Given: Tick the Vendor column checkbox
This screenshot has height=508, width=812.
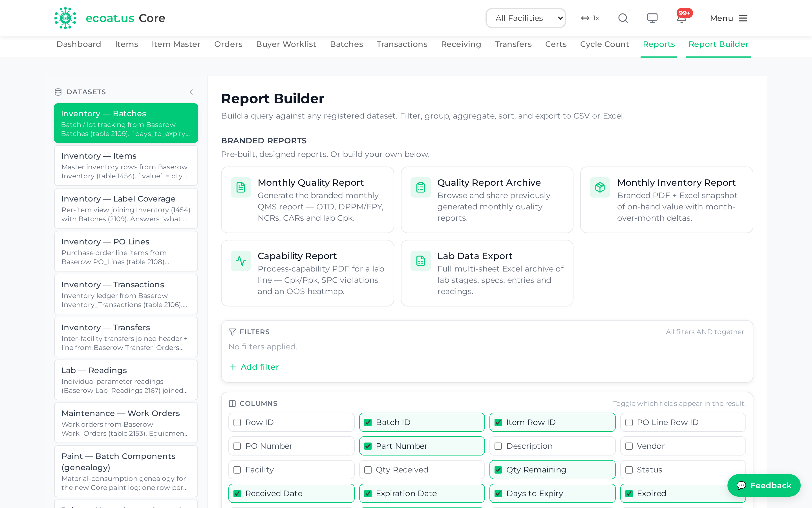Looking at the screenshot, I should click(x=629, y=446).
